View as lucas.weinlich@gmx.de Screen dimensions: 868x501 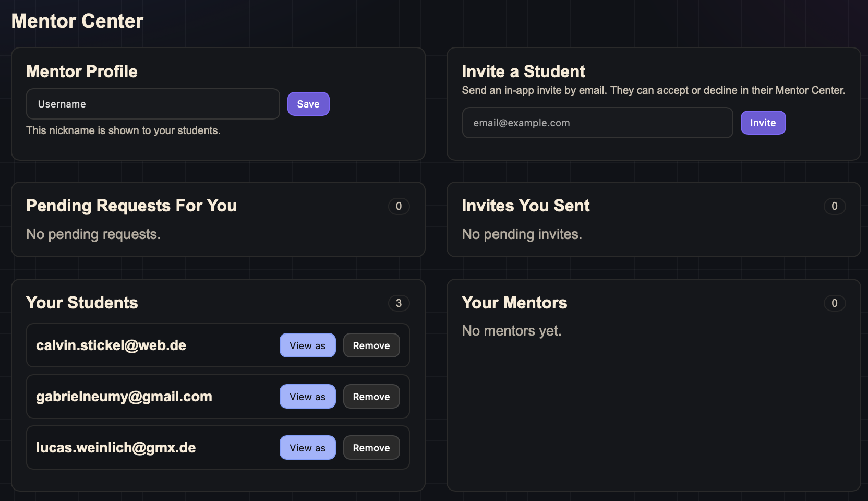point(308,448)
